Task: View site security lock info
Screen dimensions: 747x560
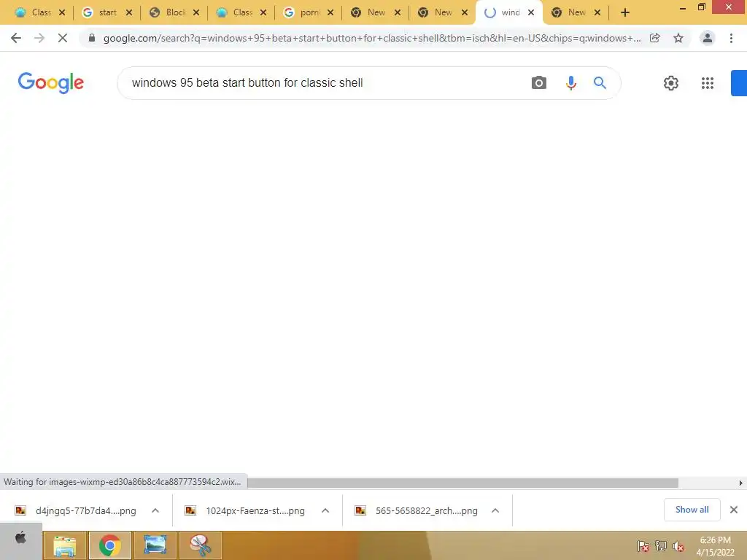Action: click(x=92, y=38)
